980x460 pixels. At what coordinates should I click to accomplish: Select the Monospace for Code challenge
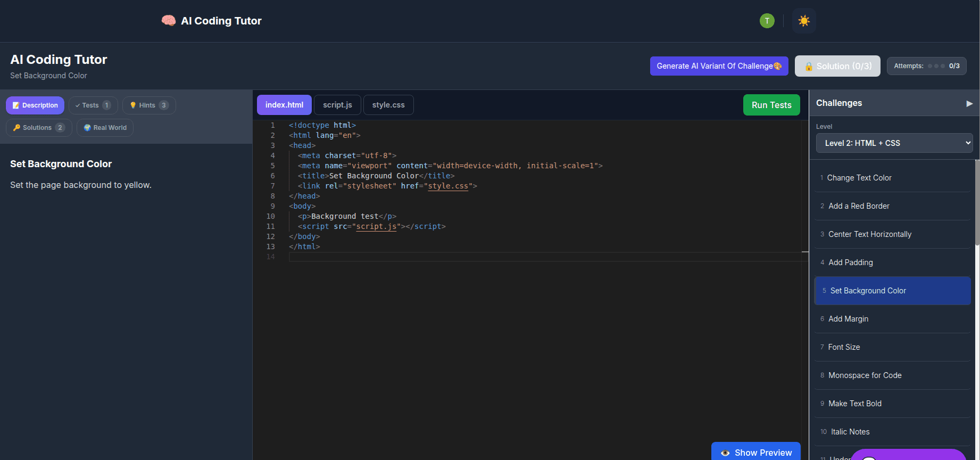click(893, 375)
